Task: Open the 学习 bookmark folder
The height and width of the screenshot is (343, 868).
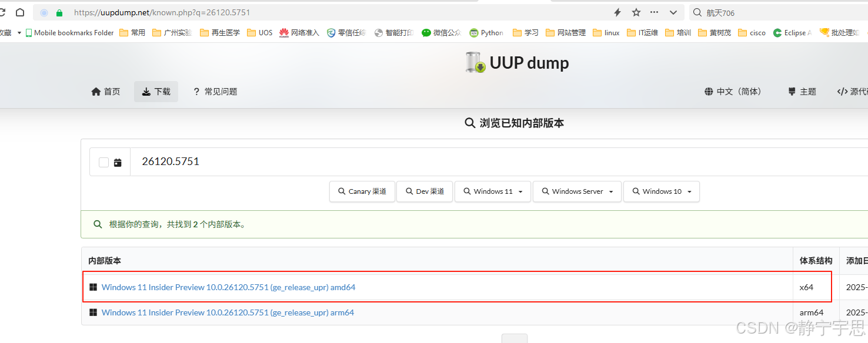Action: tap(526, 33)
